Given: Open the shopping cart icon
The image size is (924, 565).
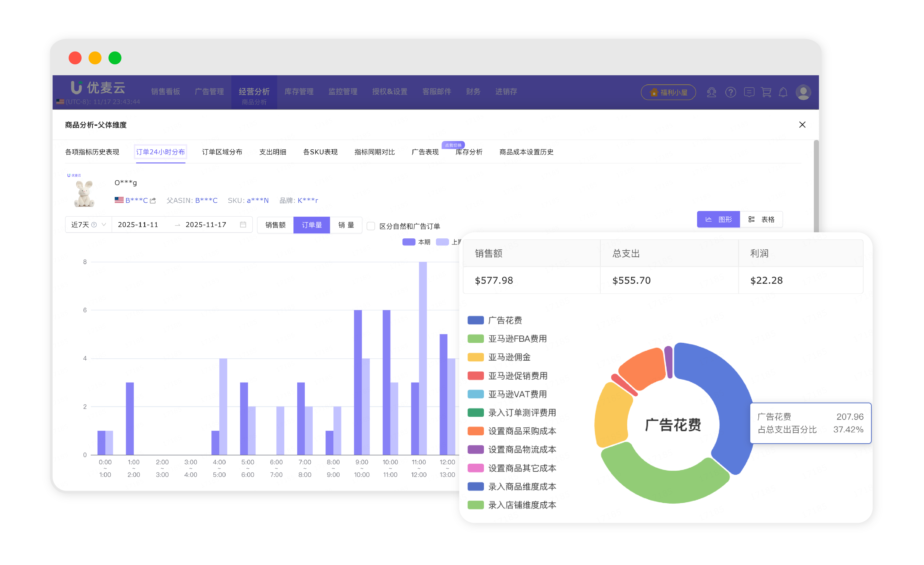Looking at the screenshot, I should pos(766,92).
